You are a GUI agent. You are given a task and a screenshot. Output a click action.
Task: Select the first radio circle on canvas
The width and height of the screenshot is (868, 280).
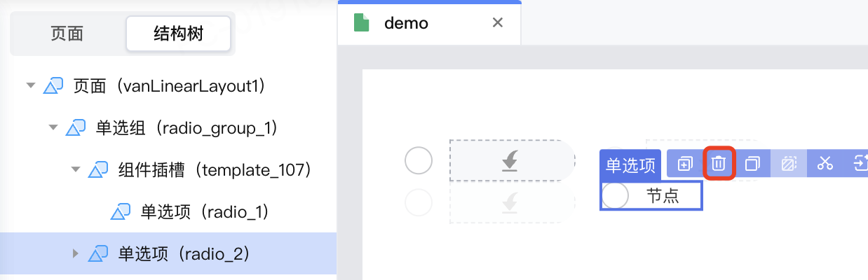tap(419, 162)
